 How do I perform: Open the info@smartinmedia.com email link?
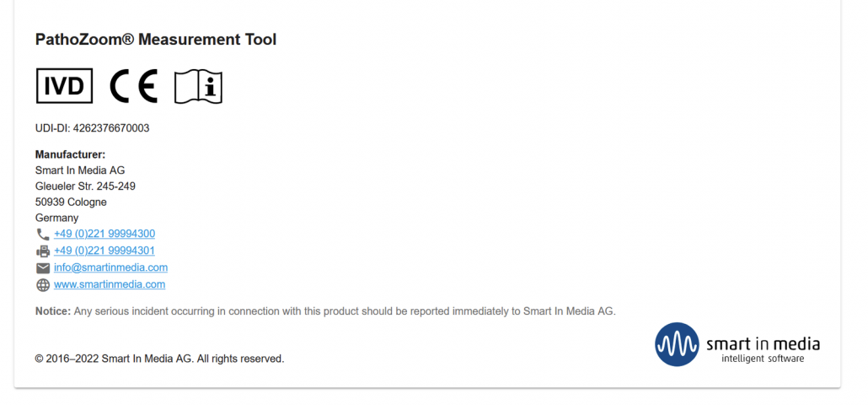[x=110, y=267]
